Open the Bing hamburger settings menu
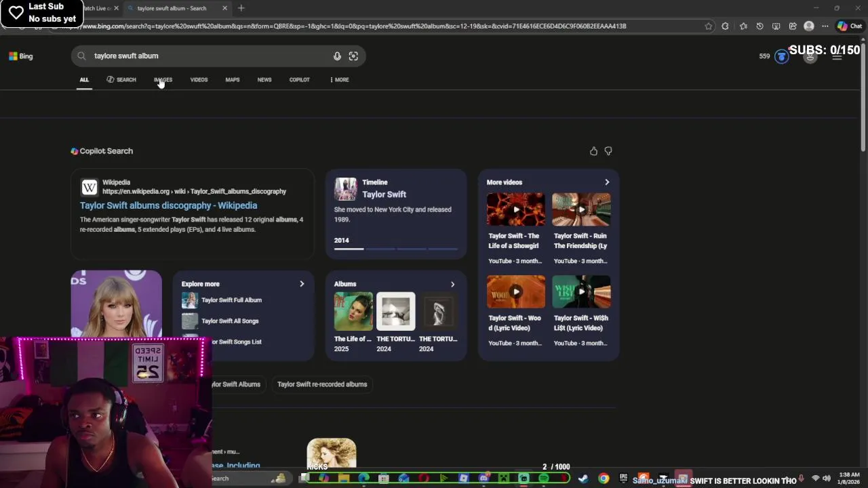This screenshot has height=488, width=868. (x=837, y=56)
